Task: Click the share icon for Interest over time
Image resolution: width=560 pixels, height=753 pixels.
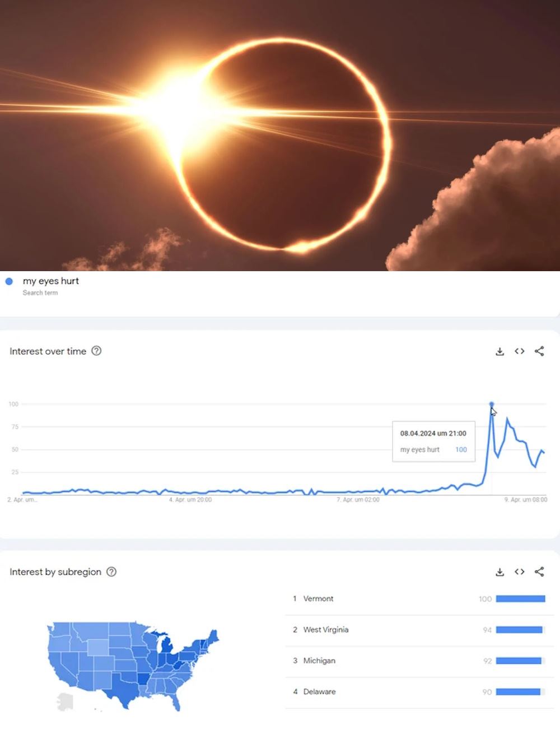Action: [x=539, y=351]
